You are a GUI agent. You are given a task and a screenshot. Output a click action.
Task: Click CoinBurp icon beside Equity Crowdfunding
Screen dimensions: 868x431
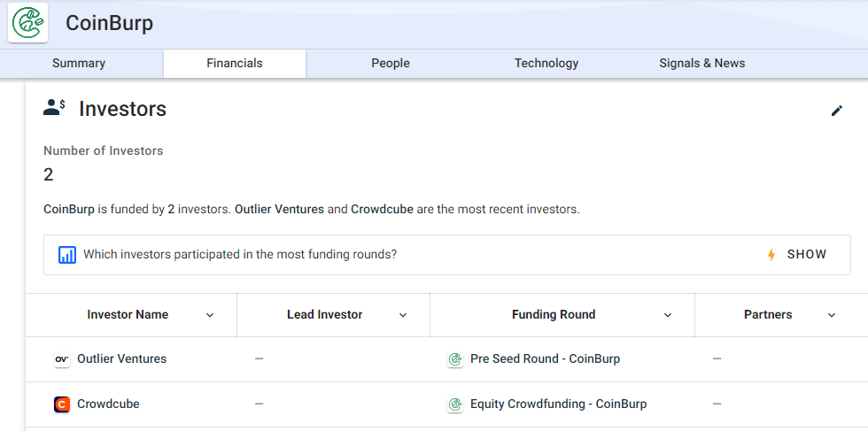pyautogui.click(x=455, y=404)
